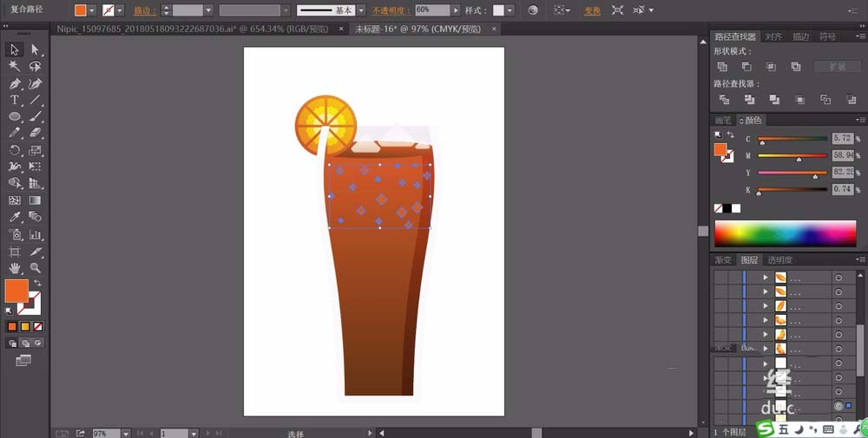
Task: Expand the first orange slice sublayer
Action: coord(766,278)
